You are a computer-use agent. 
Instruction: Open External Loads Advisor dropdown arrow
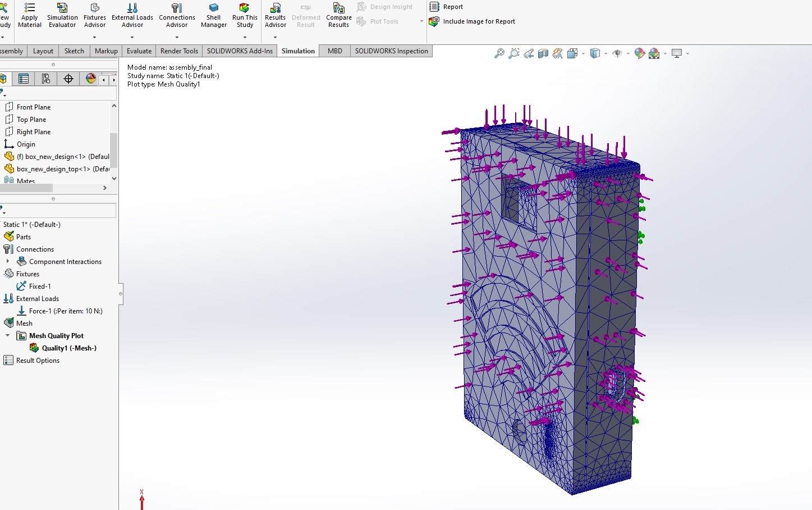tap(132, 37)
